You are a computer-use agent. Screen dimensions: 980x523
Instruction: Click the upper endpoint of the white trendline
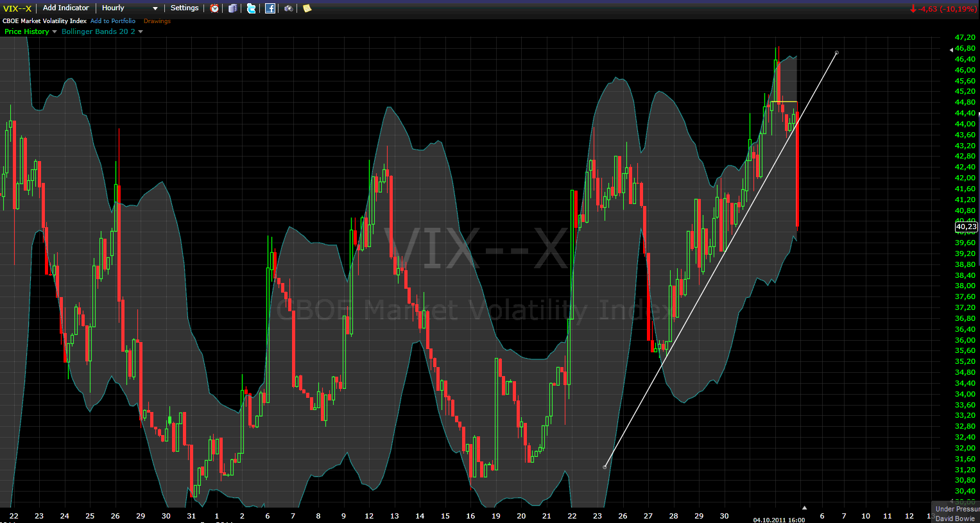836,53
